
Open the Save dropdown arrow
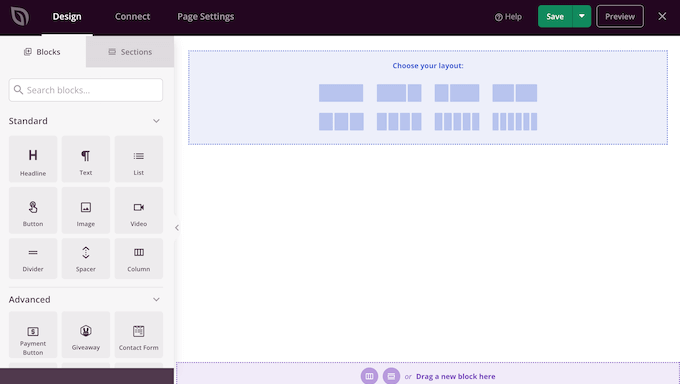(x=582, y=16)
